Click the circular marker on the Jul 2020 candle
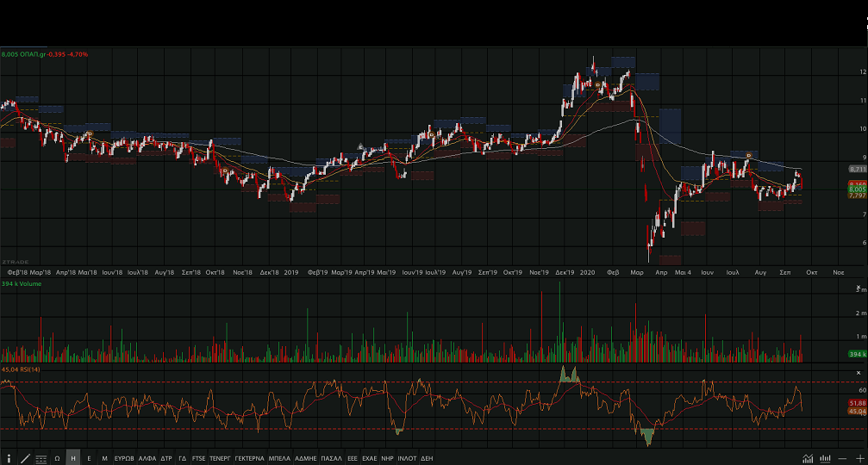The height and width of the screenshot is (465, 868). pos(748,155)
